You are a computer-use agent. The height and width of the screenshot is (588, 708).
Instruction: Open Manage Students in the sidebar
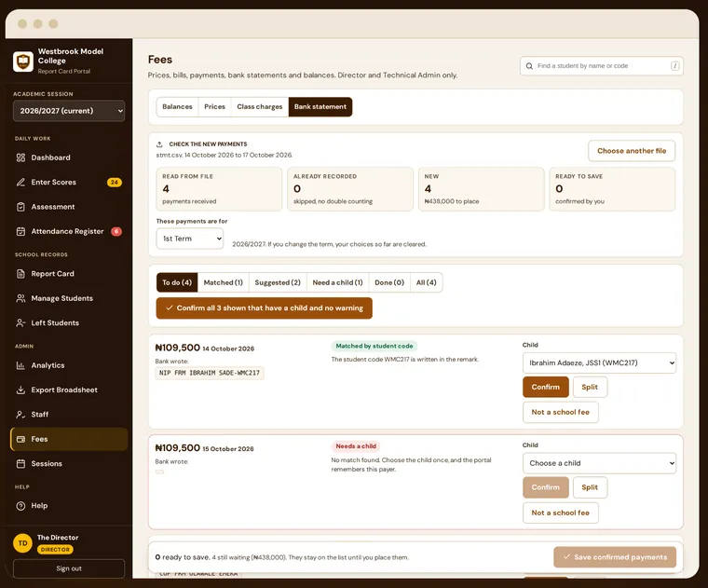coord(69,298)
